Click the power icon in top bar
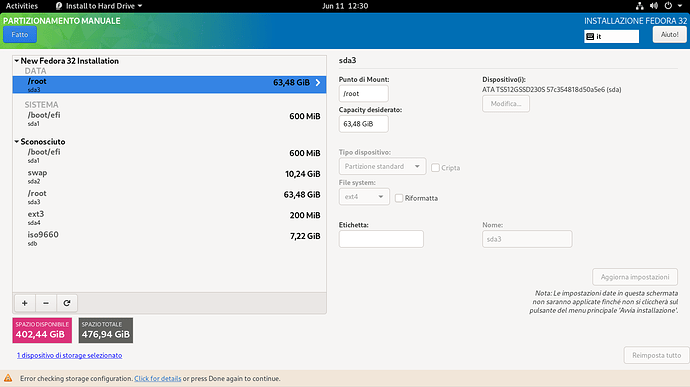The width and height of the screenshot is (690, 387). pos(668,6)
